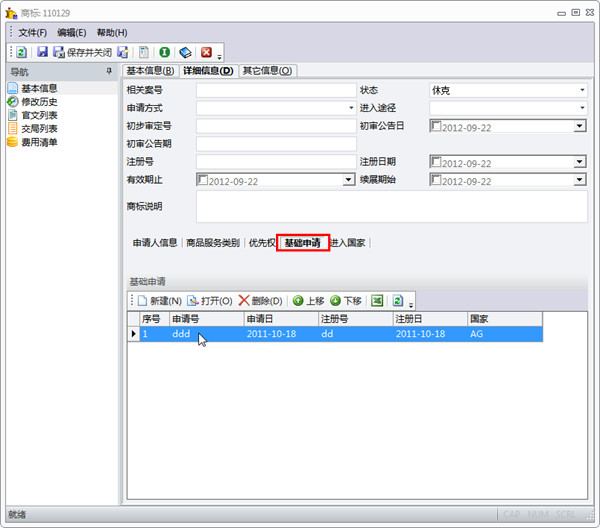
Task: Pin the 导航 navigation panel
Action: click(x=109, y=71)
